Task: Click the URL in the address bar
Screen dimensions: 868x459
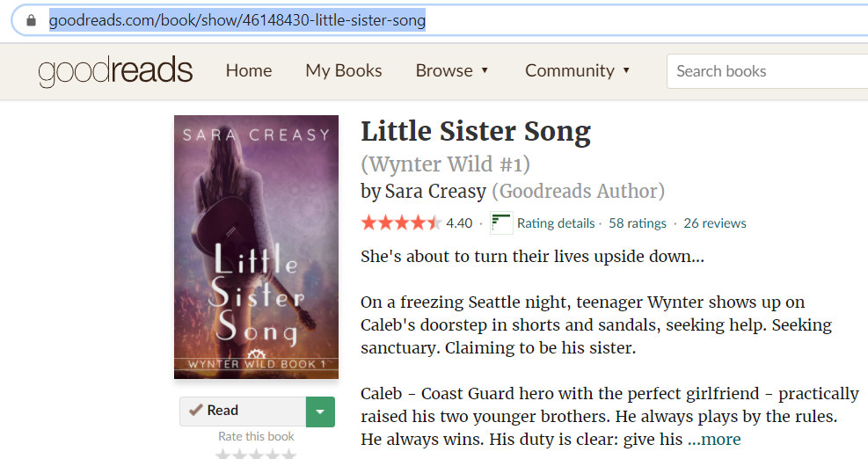Action: click(237, 20)
